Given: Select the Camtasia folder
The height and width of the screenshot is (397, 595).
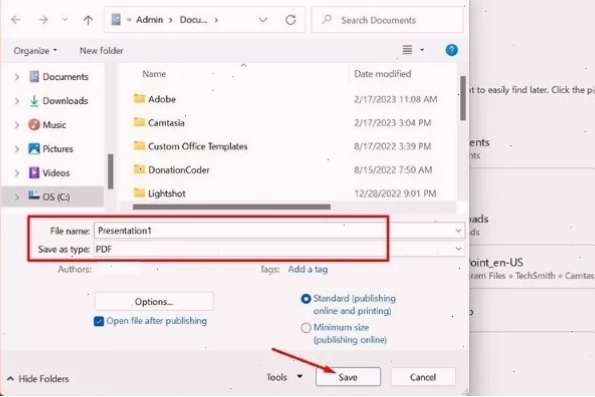Looking at the screenshot, I should 166,123.
